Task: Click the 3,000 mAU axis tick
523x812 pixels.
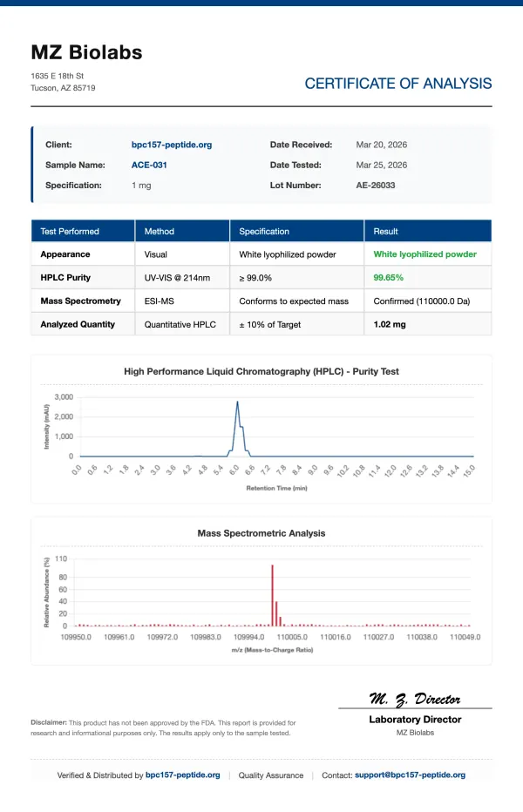Action: click(x=64, y=397)
